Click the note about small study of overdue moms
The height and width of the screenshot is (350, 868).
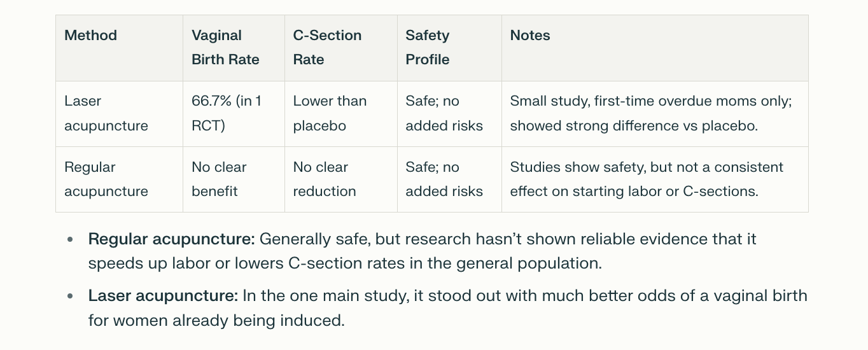click(x=650, y=113)
